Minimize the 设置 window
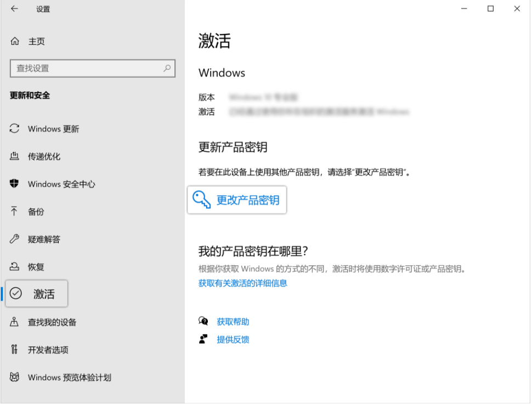The height and width of the screenshot is (404, 532). coord(464,8)
